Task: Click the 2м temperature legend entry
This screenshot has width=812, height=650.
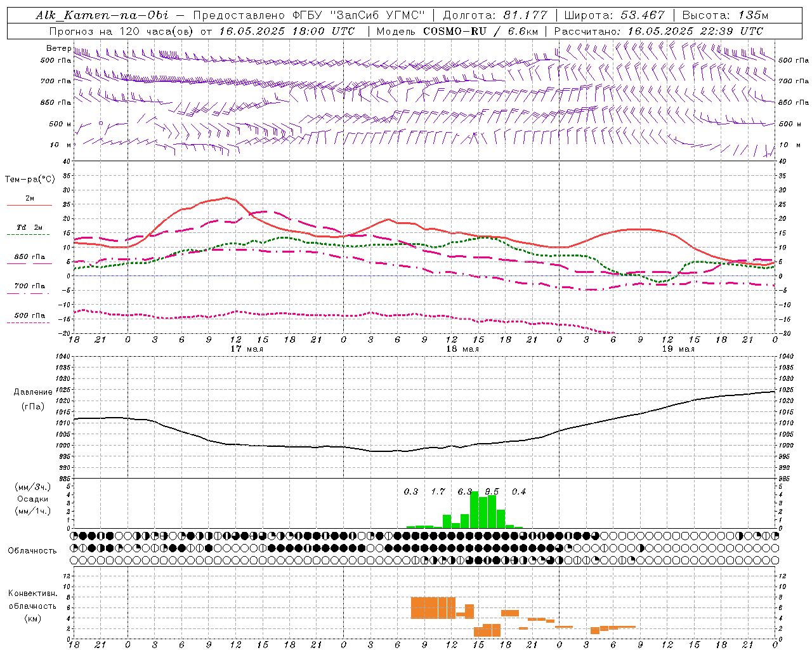Action: point(30,199)
